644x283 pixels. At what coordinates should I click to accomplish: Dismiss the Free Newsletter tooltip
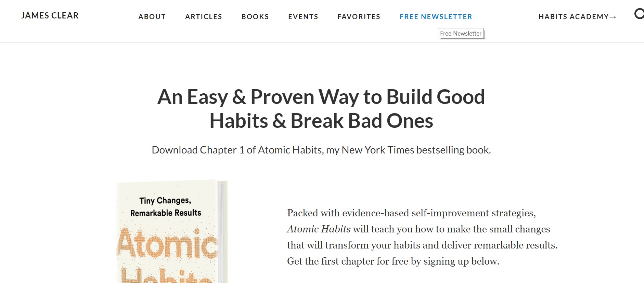461,33
